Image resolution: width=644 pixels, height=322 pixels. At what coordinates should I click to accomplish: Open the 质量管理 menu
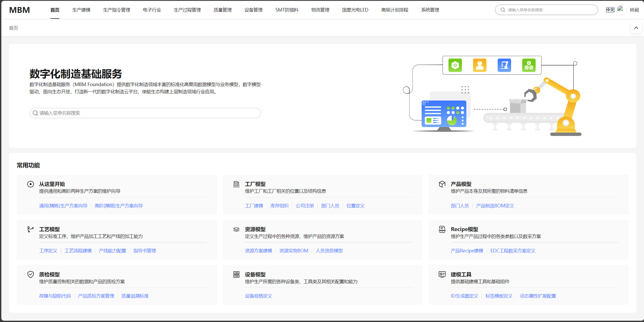222,10
